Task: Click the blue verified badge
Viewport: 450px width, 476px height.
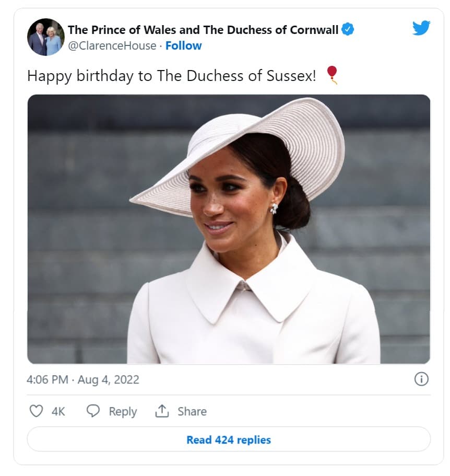Action: click(348, 29)
